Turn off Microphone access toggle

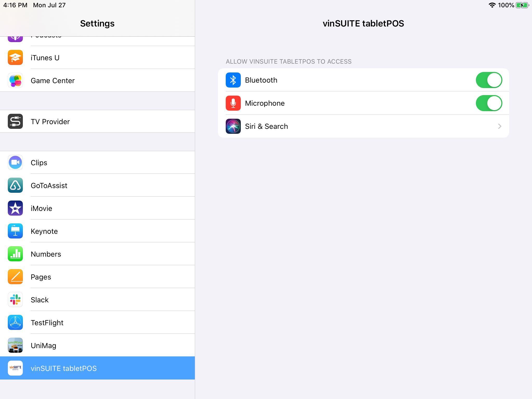pos(489,103)
